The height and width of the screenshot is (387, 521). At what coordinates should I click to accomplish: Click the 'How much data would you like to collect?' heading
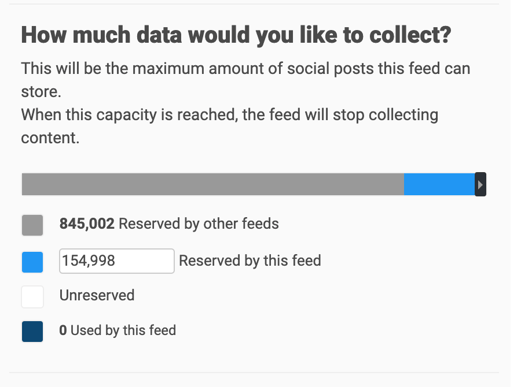[x=236, y=35]
